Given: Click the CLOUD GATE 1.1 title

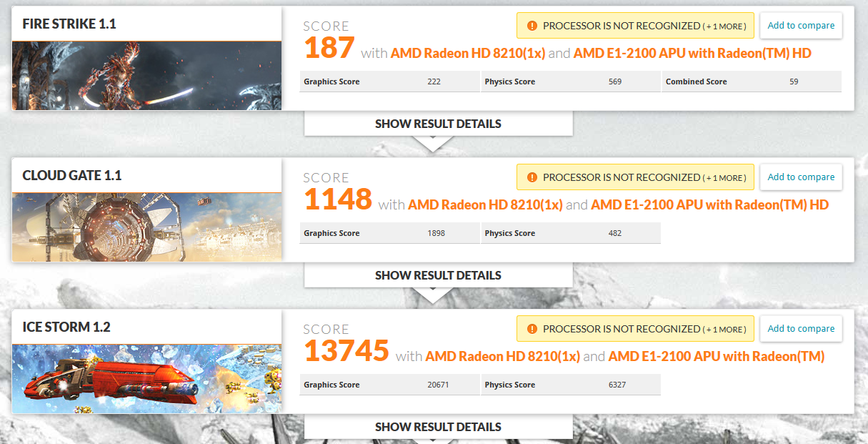Looking at the screenshot, I should click(72, 176).
